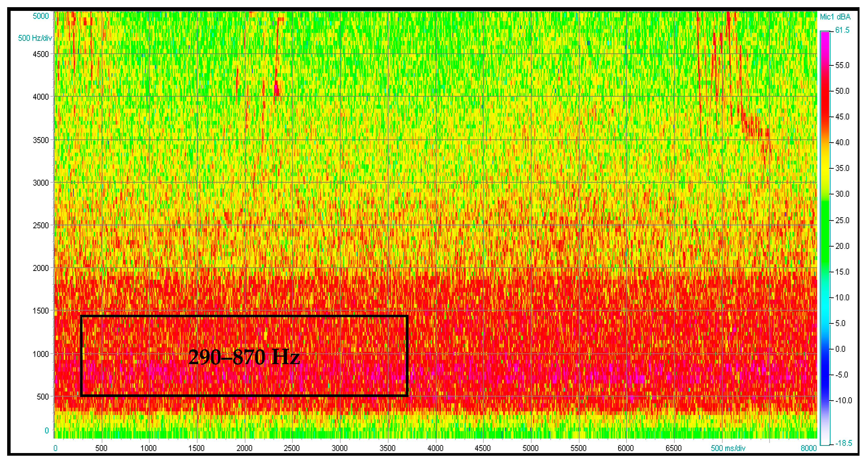Click the 15.0 colorbar tick label

(842, 272)
